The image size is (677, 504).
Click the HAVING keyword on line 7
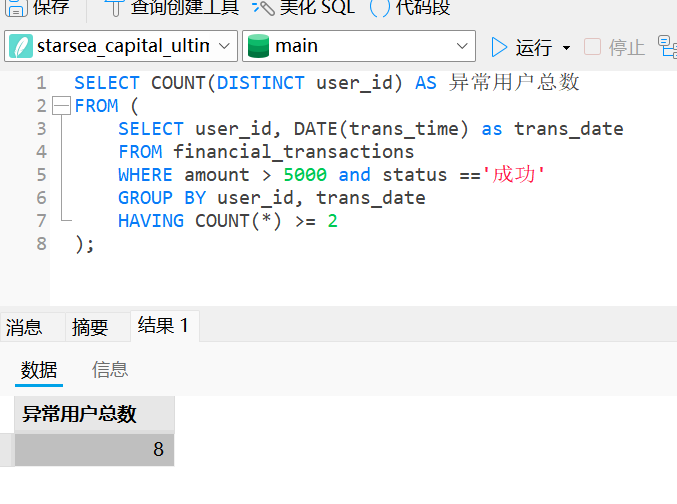(151, 221)
